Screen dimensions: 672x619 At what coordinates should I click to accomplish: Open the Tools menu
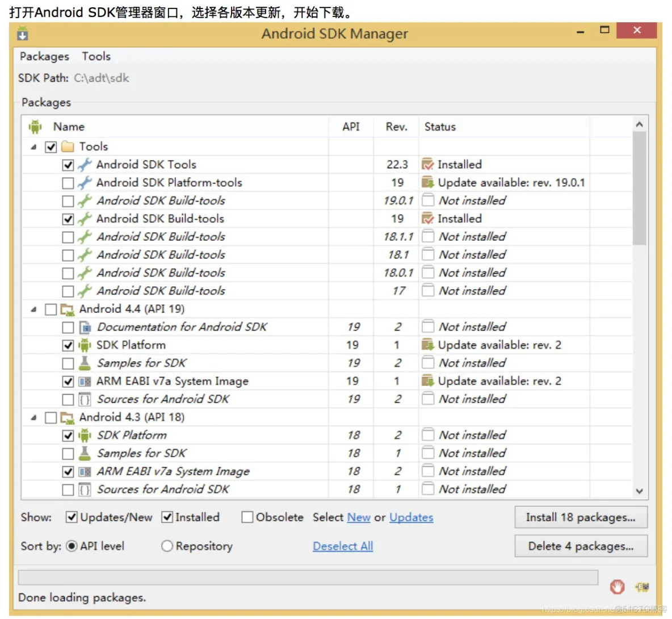[96, 56]
